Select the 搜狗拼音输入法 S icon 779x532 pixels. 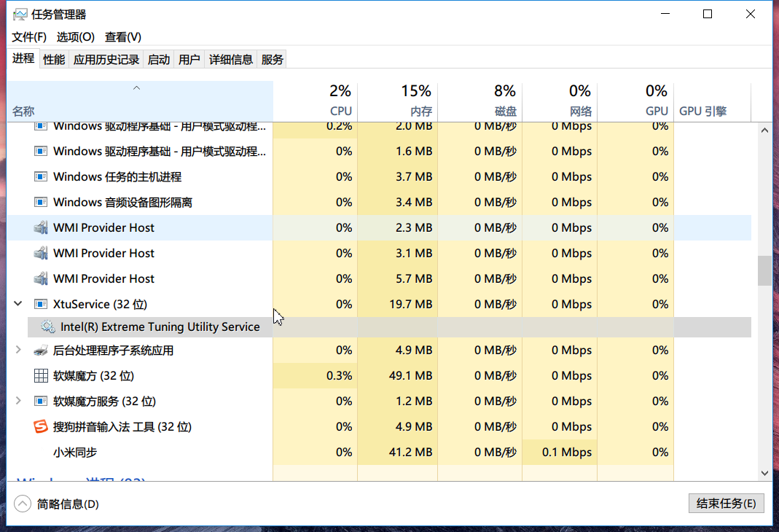[40, 426]
